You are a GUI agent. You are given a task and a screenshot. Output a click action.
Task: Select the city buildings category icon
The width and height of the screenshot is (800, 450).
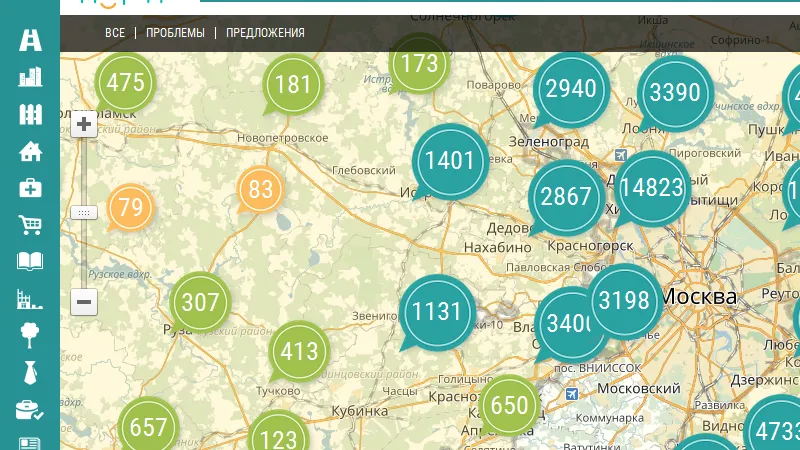click(30, 77)
